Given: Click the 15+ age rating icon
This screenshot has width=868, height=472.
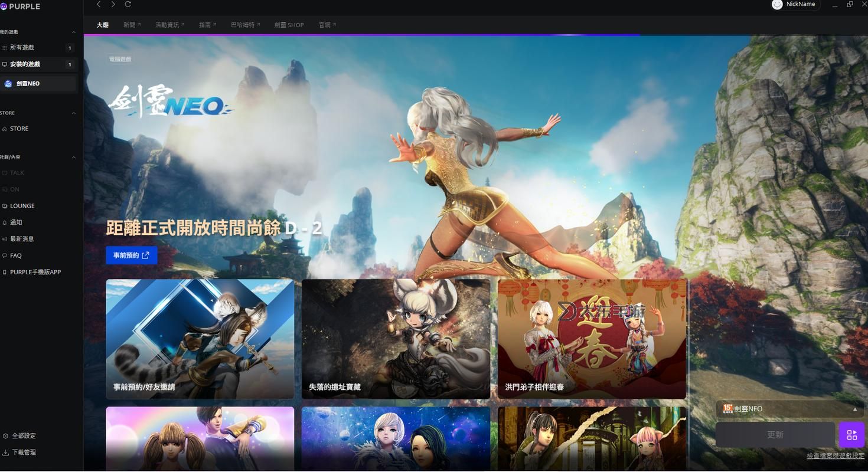Looking at the screenshot, I should [727, 409].
